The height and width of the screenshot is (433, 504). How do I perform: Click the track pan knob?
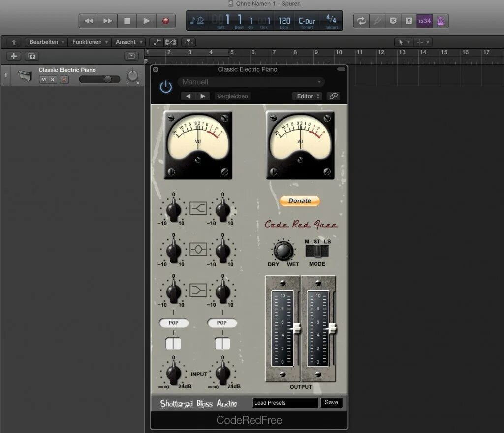point(132,76)
